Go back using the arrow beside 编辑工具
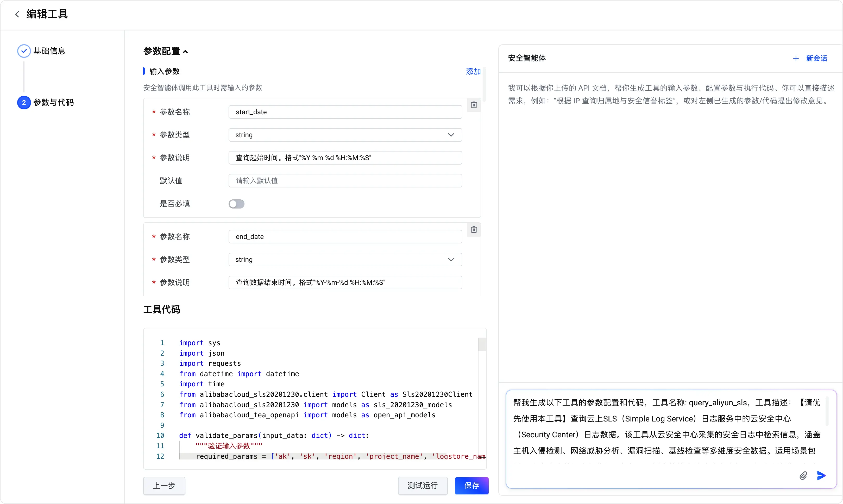 click(x=17, y=14)
